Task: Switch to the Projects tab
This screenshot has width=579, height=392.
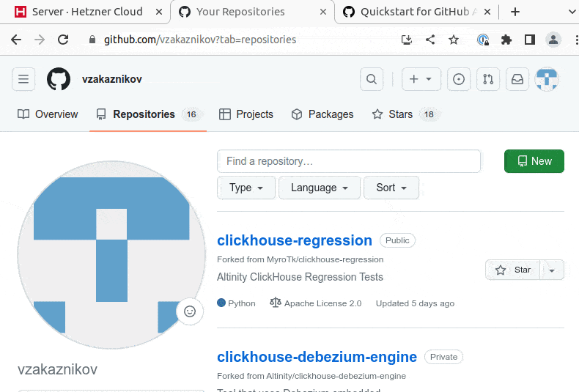Action: pyautogui.click(x=246, y=114)
